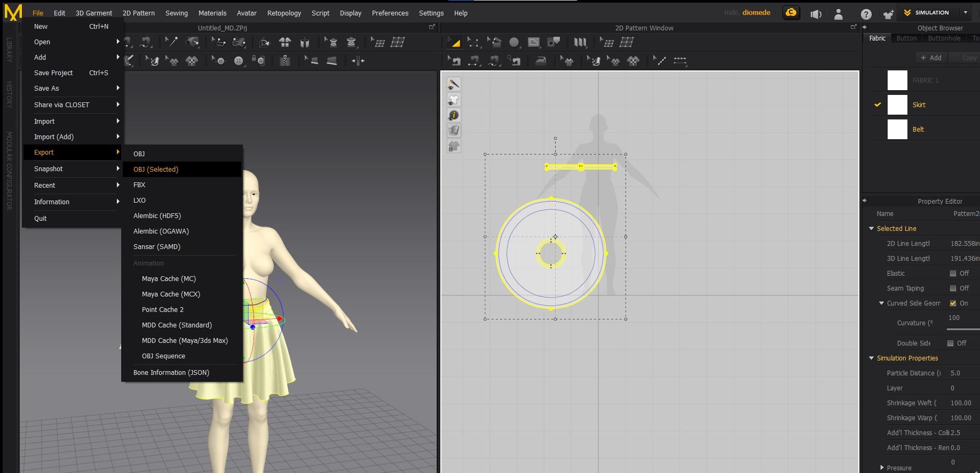The width and height of the screenshot is (980, 473).
Task: Open the Simulation mode dropdown arrow
Action: 965,13
